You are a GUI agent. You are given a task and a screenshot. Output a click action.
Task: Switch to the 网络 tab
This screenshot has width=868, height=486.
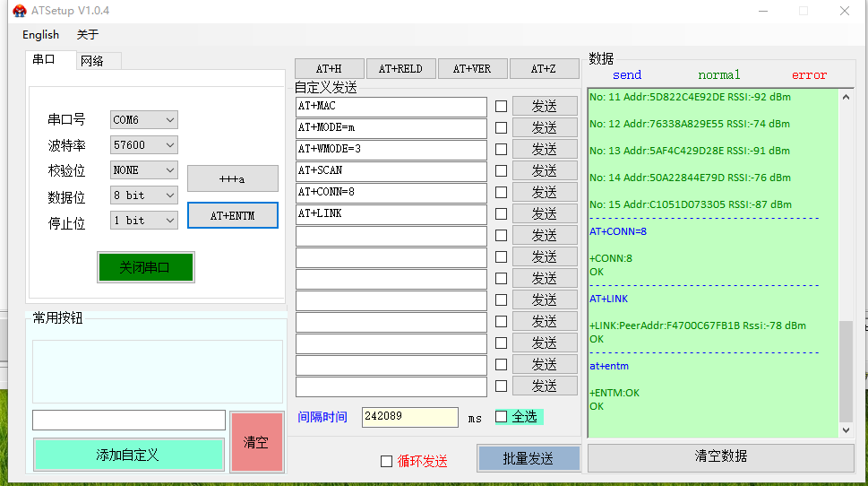(x=91, y=61)
